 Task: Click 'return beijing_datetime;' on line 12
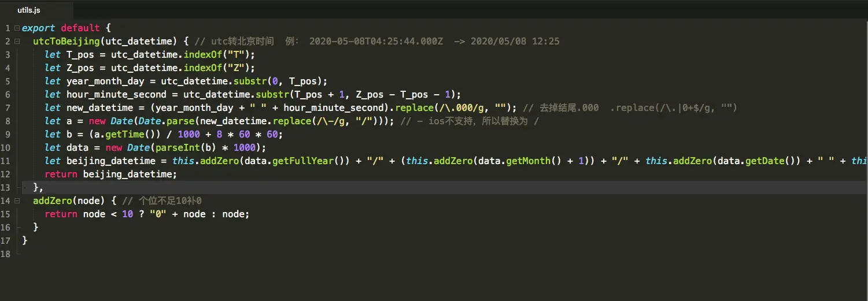click(111, 174)
